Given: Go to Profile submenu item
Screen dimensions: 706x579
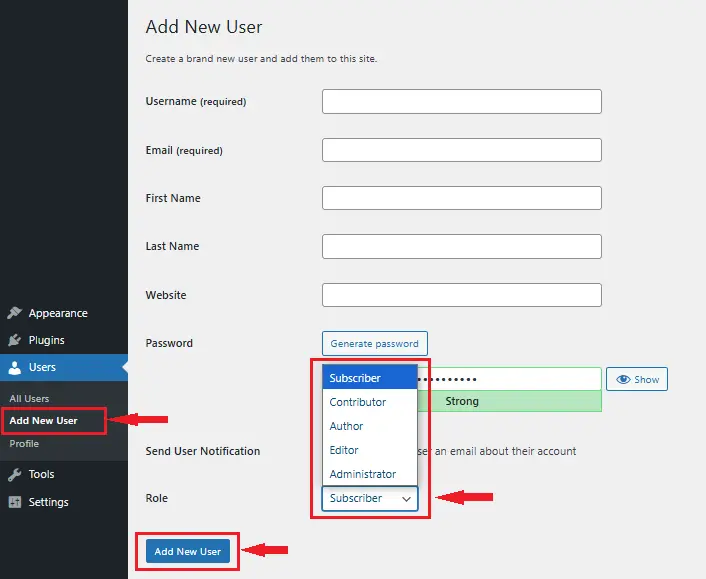Looking at the screenshot, I should (x=24, y=443).
